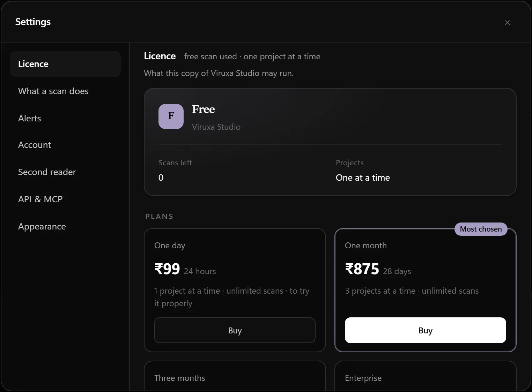The image size is (532, 392).
Task: Click 'Viruxa Studio' under Free
Action: pyautogui.click(x=216, y=127)
